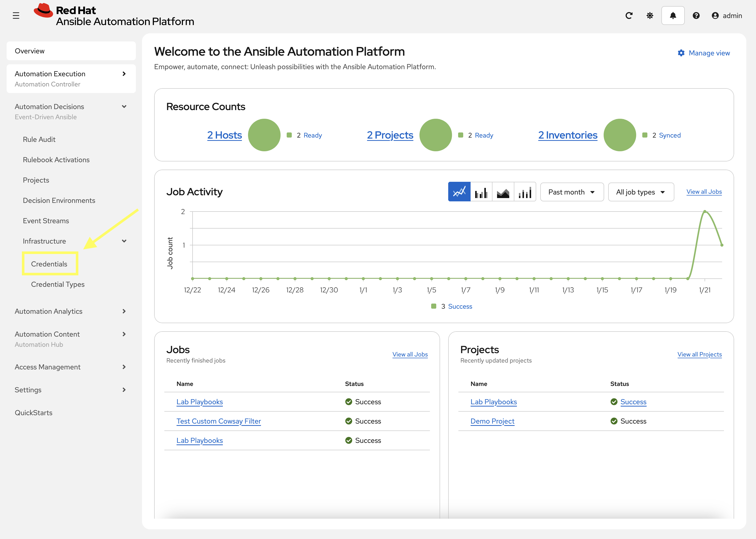The height and width of the screenshot is (539, 756).
Task: Click Test Custom Cowsay Filter job link
Action: coord(219,421)
